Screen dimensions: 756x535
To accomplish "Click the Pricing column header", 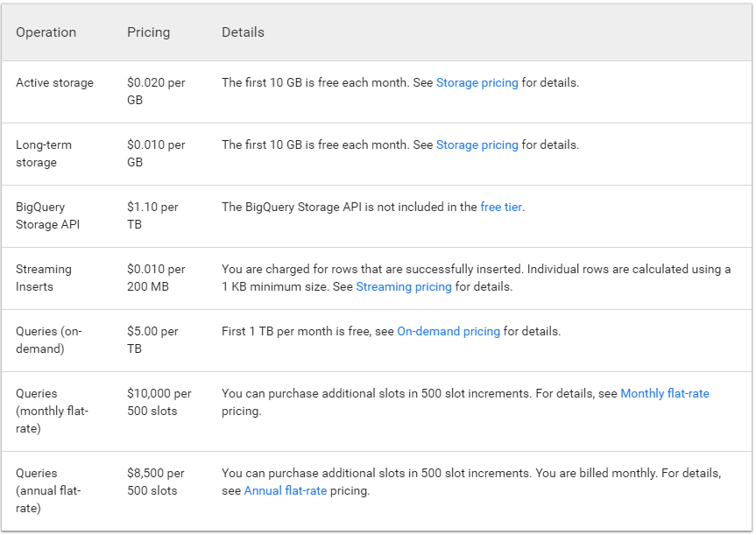I will pyautogui.click(x=149, y=32).
